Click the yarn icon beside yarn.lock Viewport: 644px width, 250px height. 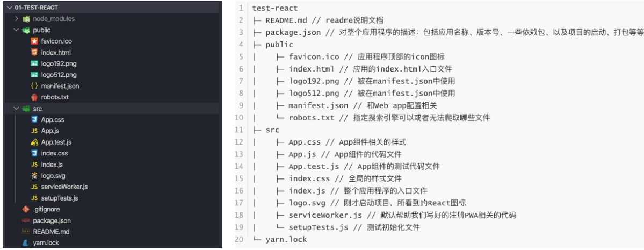(25, 243)
